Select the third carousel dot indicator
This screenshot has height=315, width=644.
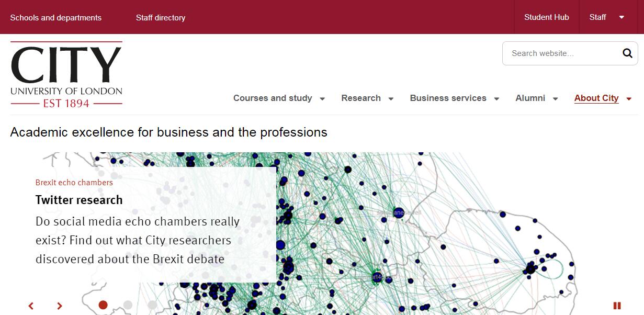(152, 305)
